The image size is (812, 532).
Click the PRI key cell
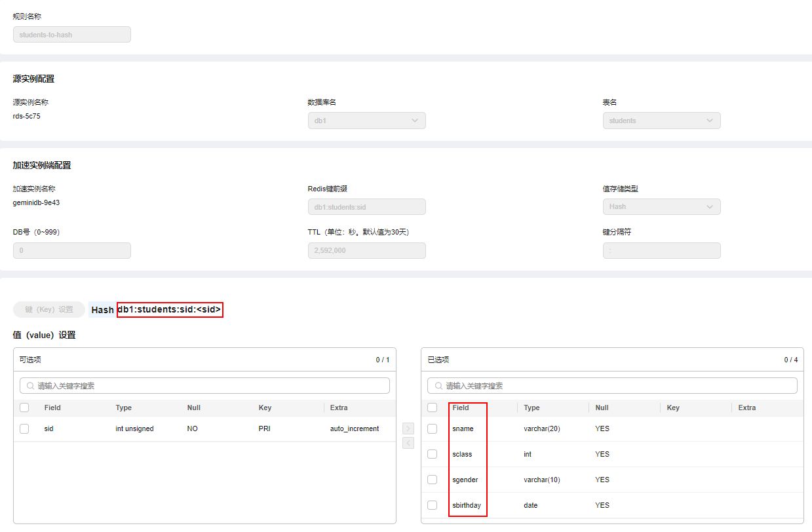click(x=265, y=428)
